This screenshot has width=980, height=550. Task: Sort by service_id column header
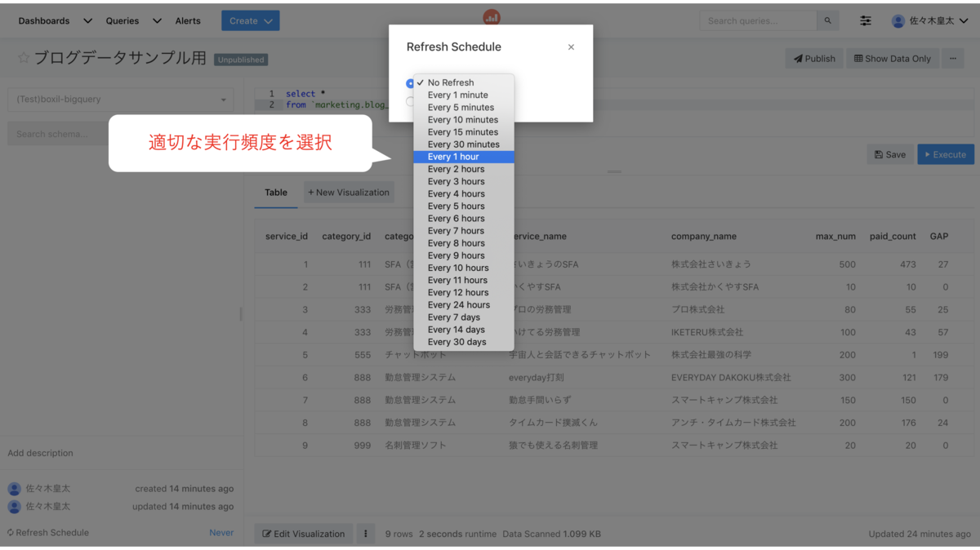coord(287,237)
